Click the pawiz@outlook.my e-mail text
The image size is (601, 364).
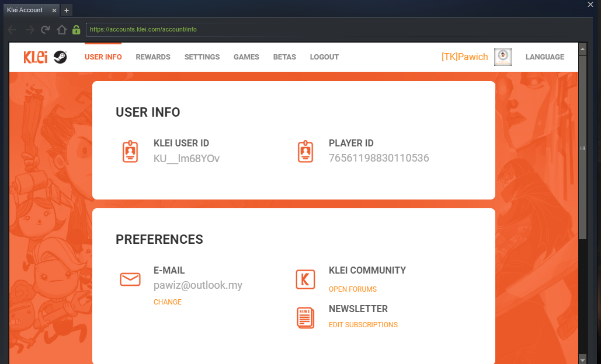pyautogui.click(x=198, y=285)
